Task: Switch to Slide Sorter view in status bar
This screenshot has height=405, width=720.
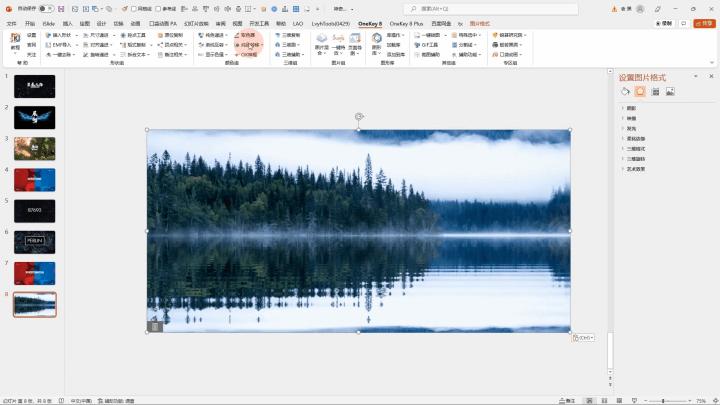Action: [605, 401]
